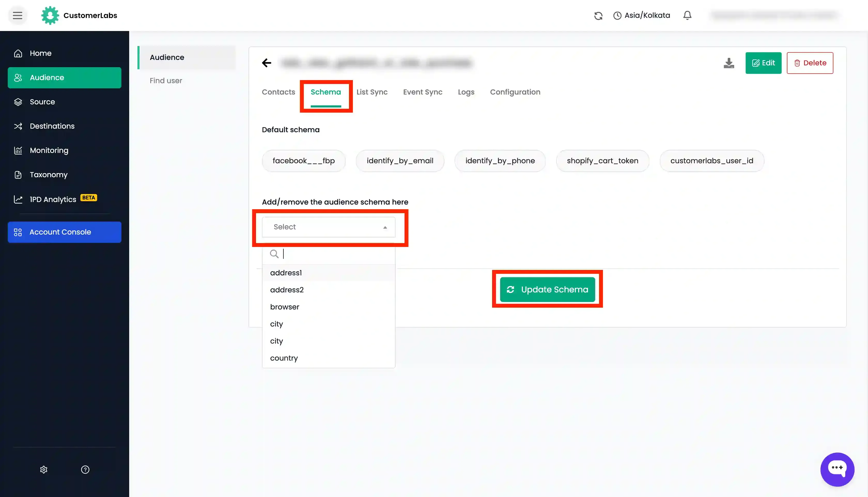The height and width of the screenshot is (497, 868).
Task: Select the Audience submenu item
Action: click(187, 57)
